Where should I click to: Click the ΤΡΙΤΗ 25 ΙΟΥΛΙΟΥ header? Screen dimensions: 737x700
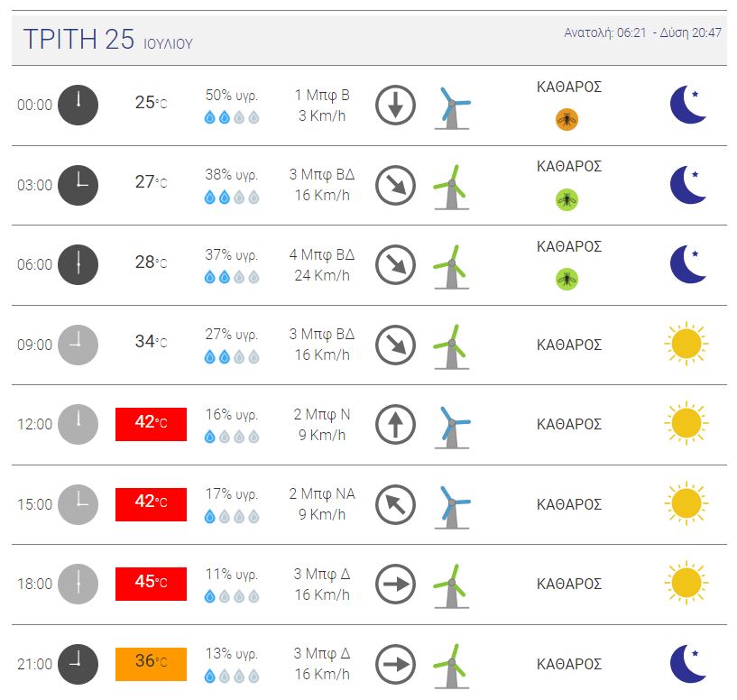tap(107, 41)
